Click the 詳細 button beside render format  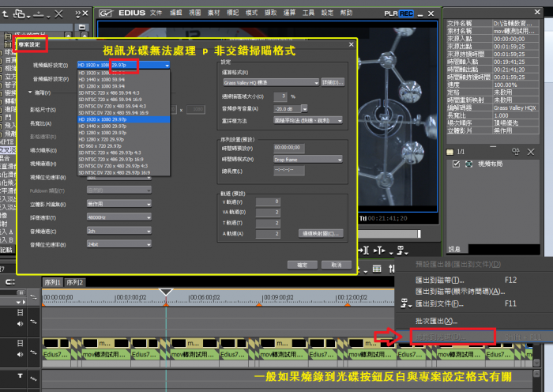pyautogui.click(x=333, y=82)
